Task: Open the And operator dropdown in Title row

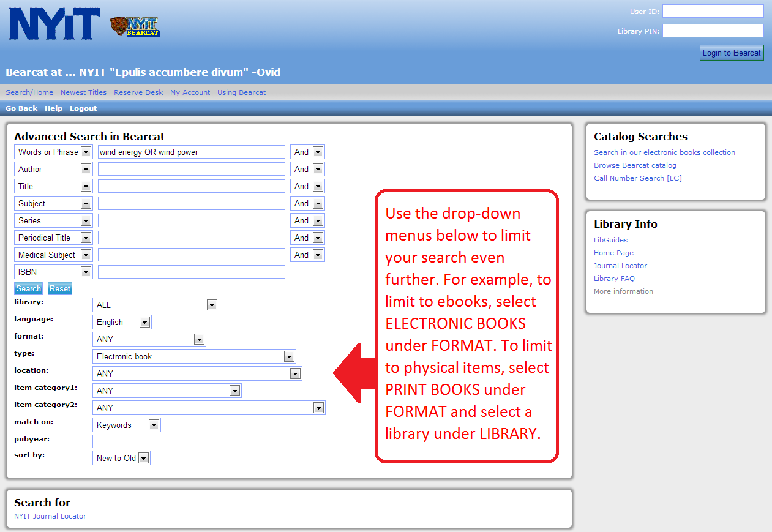Action: pos(307,186)
